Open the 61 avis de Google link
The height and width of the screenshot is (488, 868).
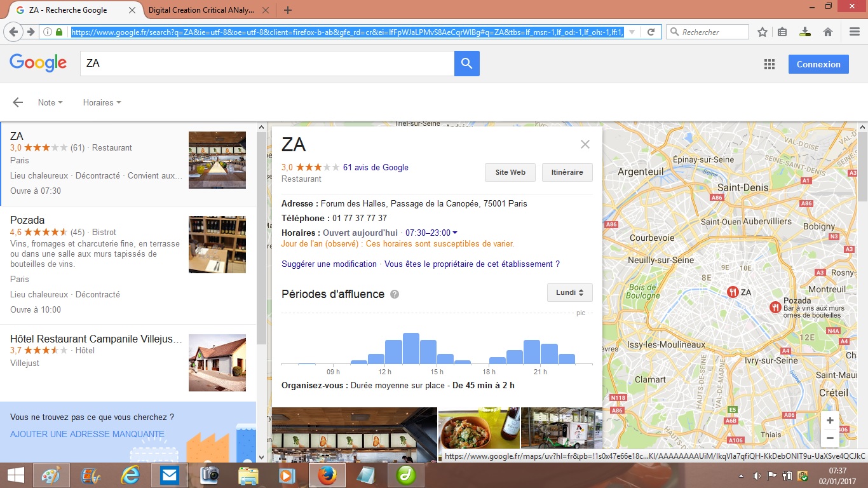376,168
